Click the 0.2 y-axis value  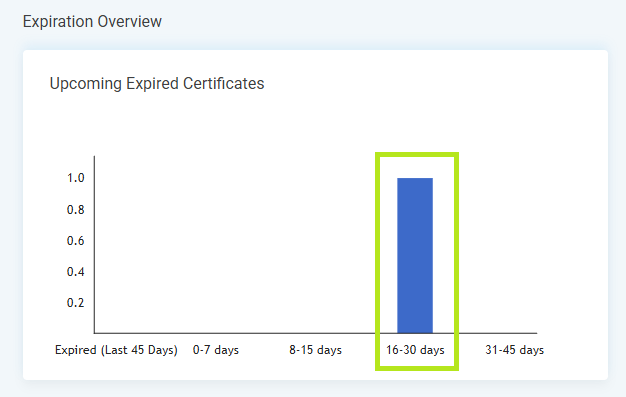click(x=75, y=303)
